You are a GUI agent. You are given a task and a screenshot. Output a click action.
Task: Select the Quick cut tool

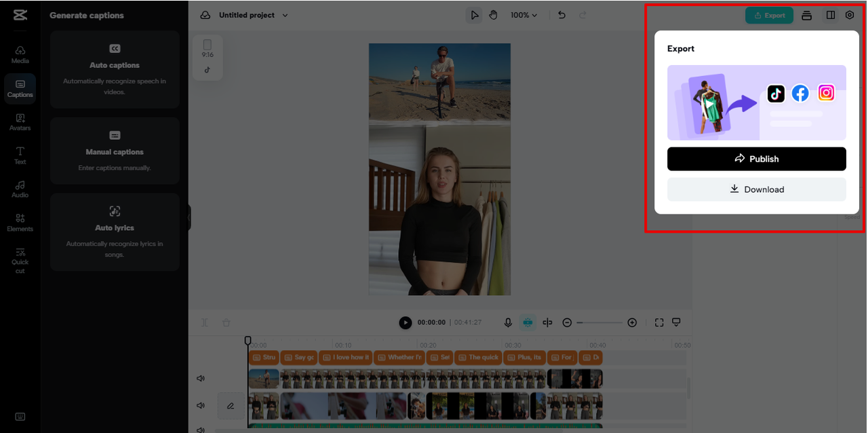pos(20,261)
